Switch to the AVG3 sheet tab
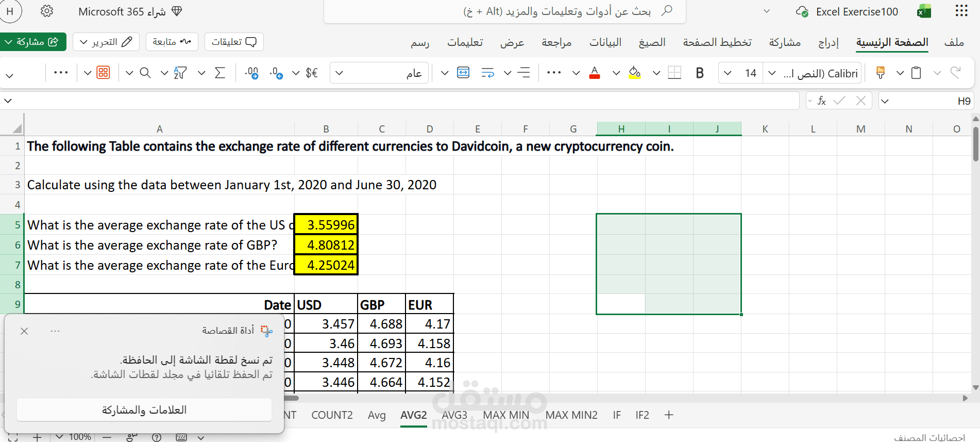This screenshot has width=980, height=442. [x=454, y=415]
